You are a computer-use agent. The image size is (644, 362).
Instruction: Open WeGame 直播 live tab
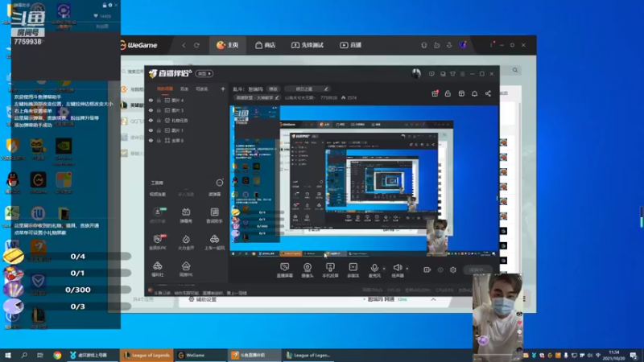pyautogui.click(x=351, y=45)
